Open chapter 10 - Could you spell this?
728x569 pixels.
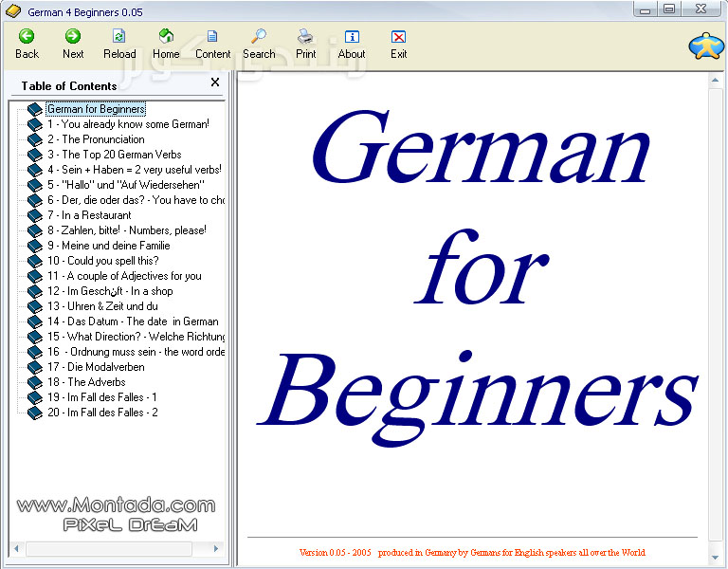pos(103,261)
